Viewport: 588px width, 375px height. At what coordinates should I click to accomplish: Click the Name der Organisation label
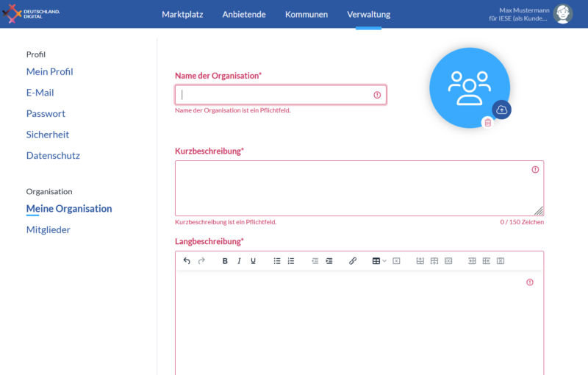218,76
